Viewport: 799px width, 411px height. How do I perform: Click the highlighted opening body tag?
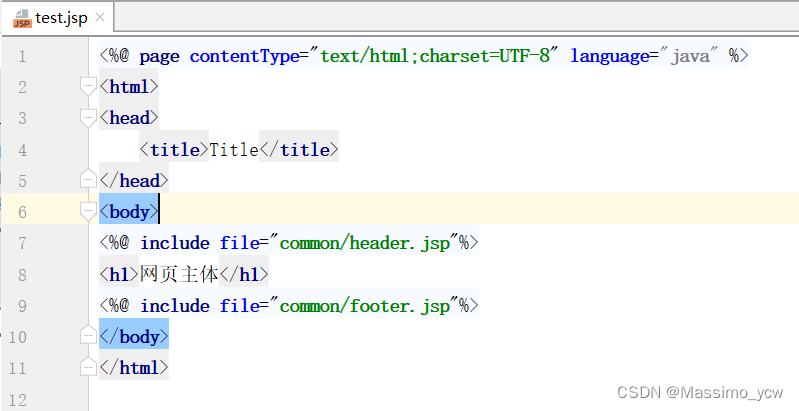coord(129,212)
